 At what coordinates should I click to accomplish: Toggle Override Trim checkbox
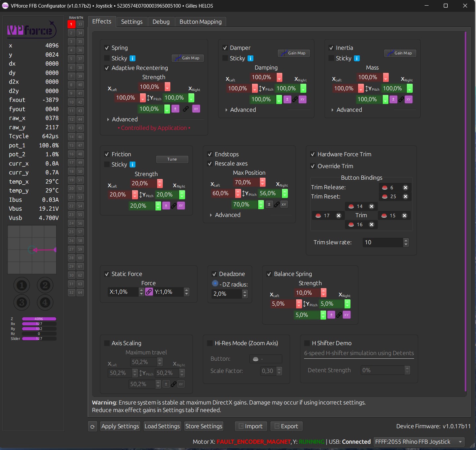(x=313, y=166)
